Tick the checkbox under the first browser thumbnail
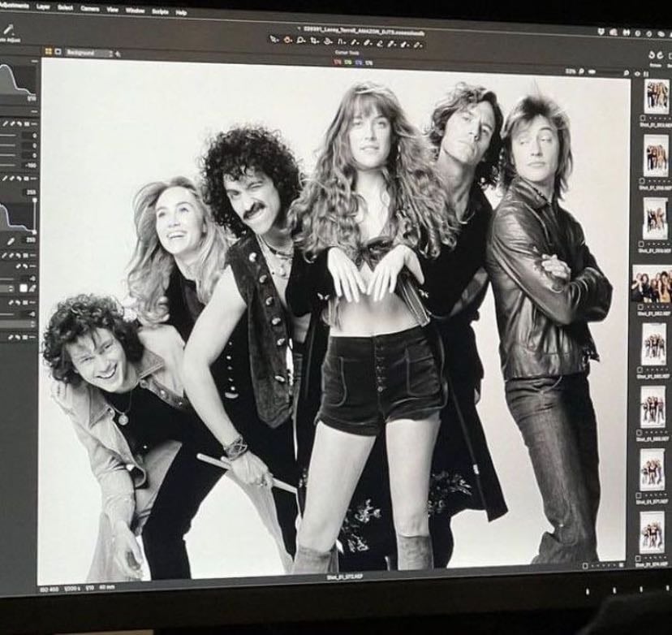Viewport: 672px width, 635px height. click(x=644, y=118)
